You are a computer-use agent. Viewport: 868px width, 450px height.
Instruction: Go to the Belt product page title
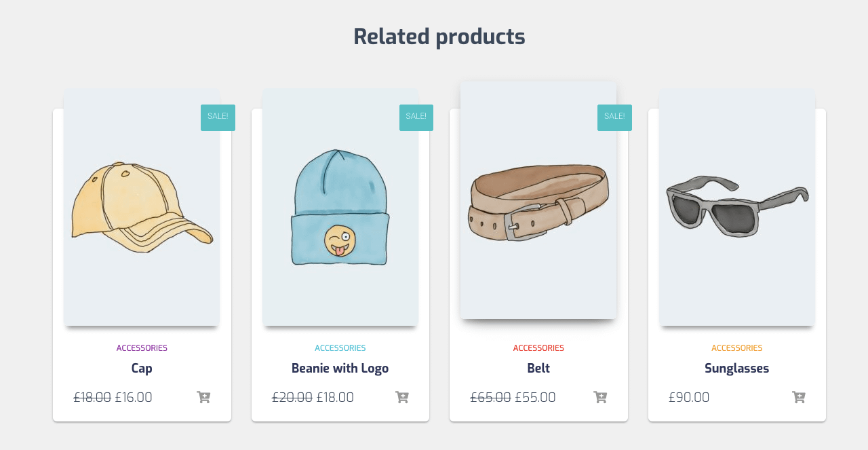(x=538, y=369)
